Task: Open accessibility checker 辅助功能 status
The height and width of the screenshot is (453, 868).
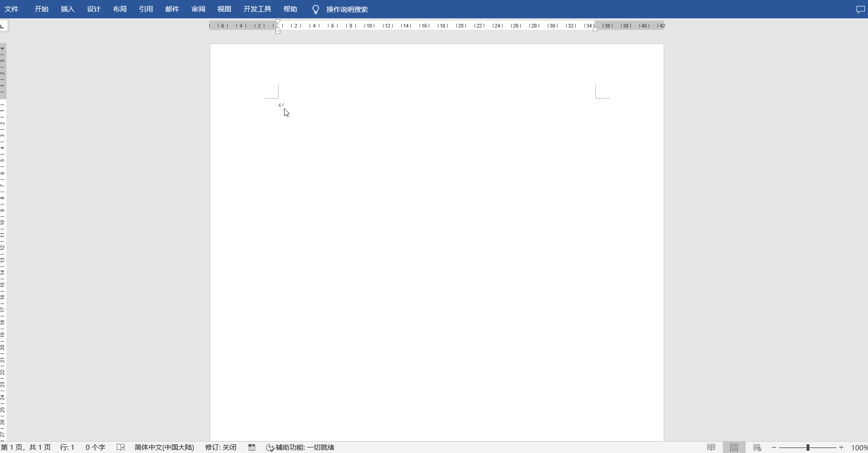Action: (x=300, y=447)
